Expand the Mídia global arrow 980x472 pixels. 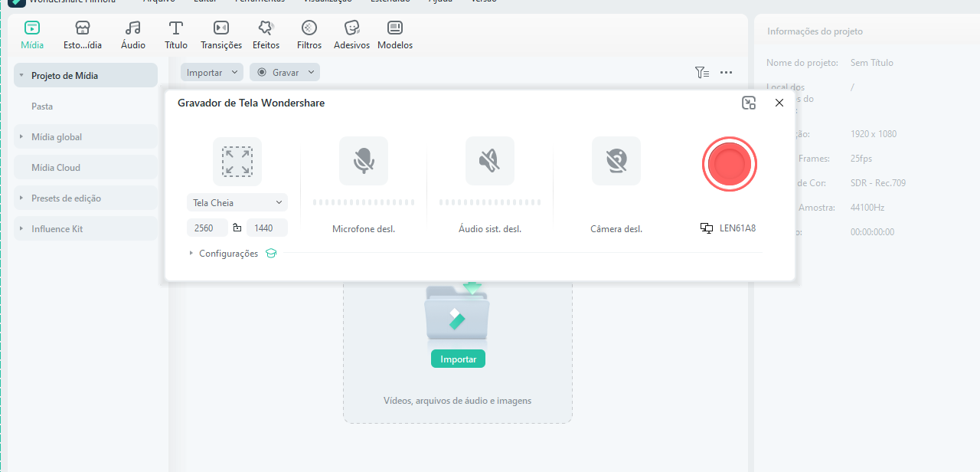tap(21, 137)
